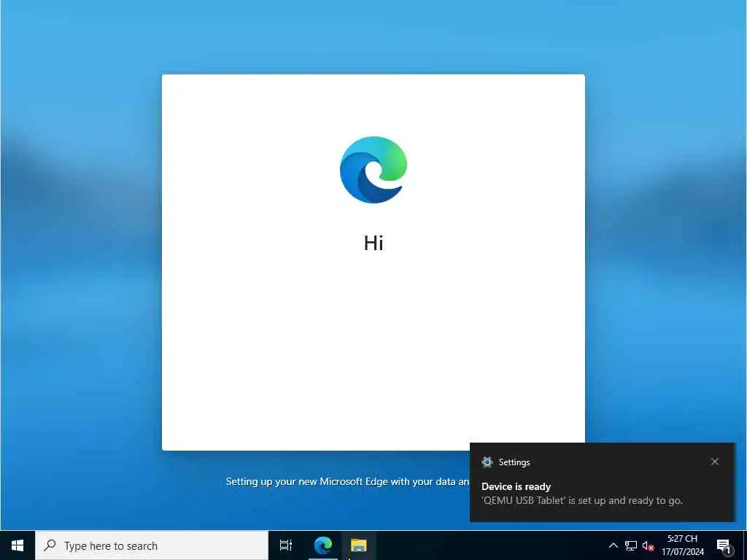Open Microsoft Edge from the taskbar
Viewport: 747px width, 560px height.
(x=323, y=545)
